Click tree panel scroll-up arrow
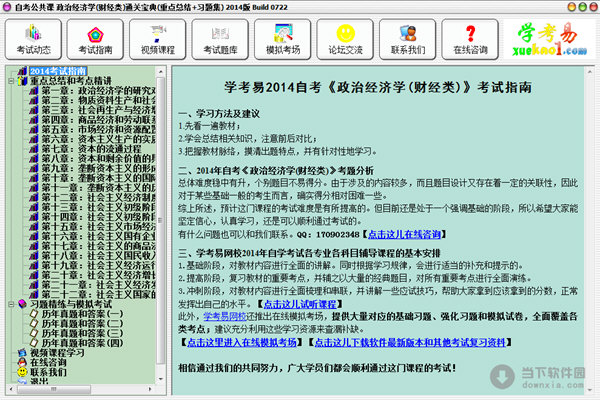Viewport: 600px width, 400px height. pyautogui.click(x=161, y=71)
